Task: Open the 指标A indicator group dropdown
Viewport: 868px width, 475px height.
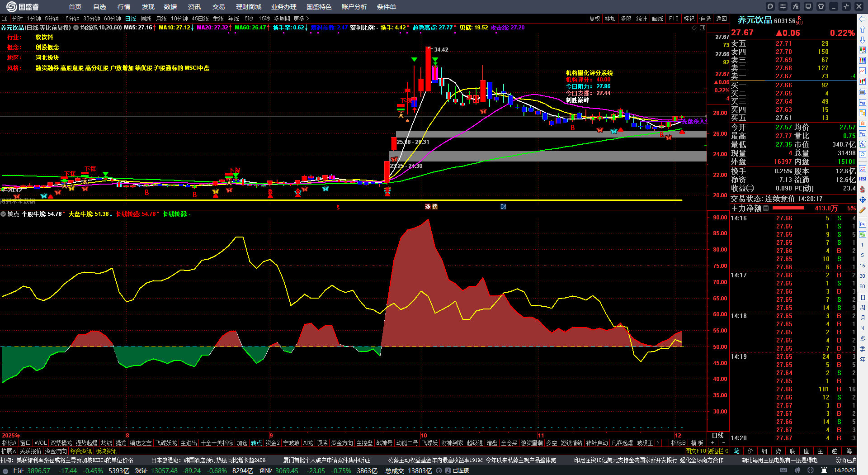Action: click(9, 443)
